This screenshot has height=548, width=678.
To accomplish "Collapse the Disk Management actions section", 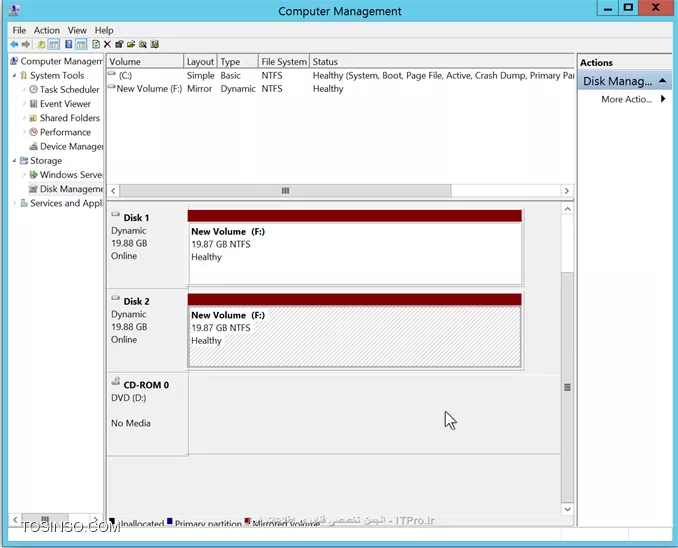I will tap(662, 81).
